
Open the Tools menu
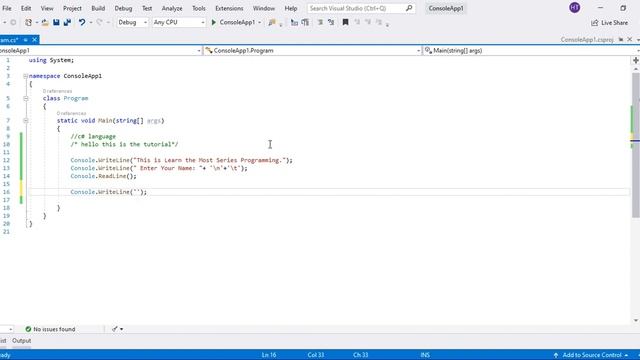tap(199, 8)
